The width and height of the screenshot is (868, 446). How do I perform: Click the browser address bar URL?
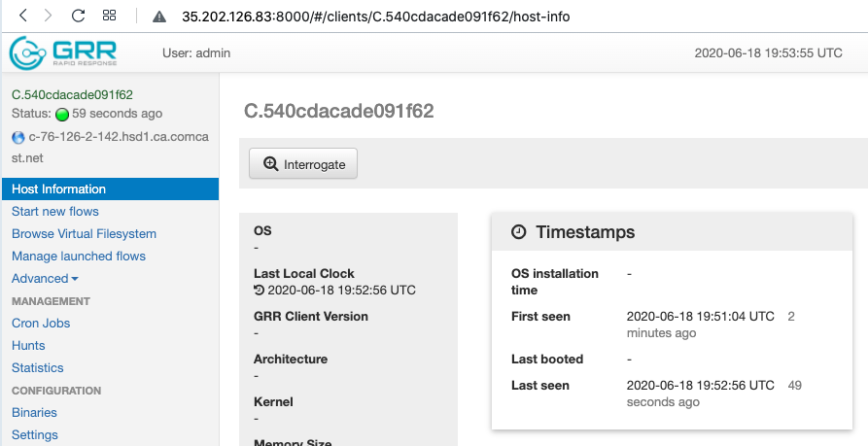[x=375, y=17]
